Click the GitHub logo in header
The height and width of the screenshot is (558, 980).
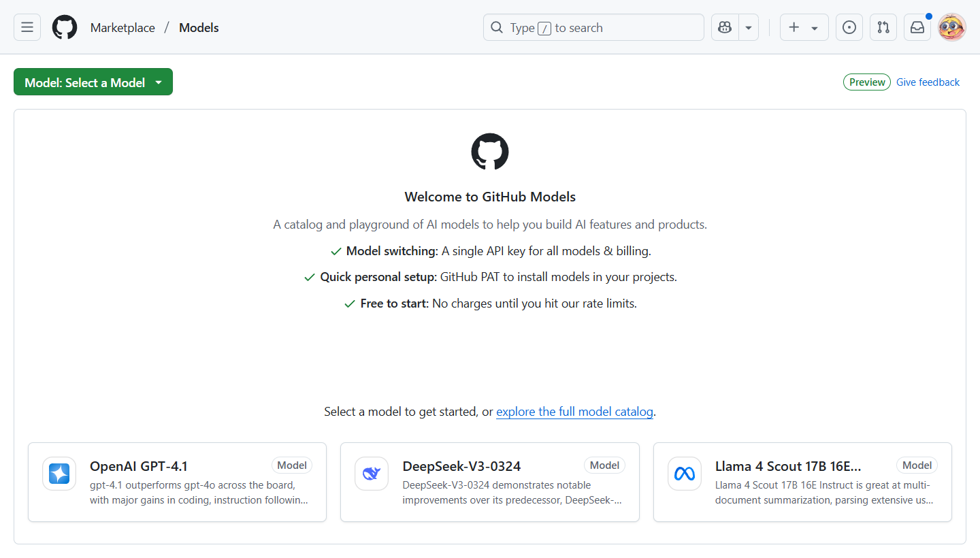(x=65, y=27)
